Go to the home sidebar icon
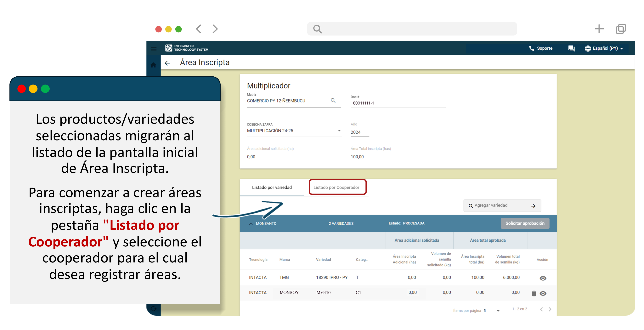This screenshot has width=644, height=330. [x=153, y=65]
